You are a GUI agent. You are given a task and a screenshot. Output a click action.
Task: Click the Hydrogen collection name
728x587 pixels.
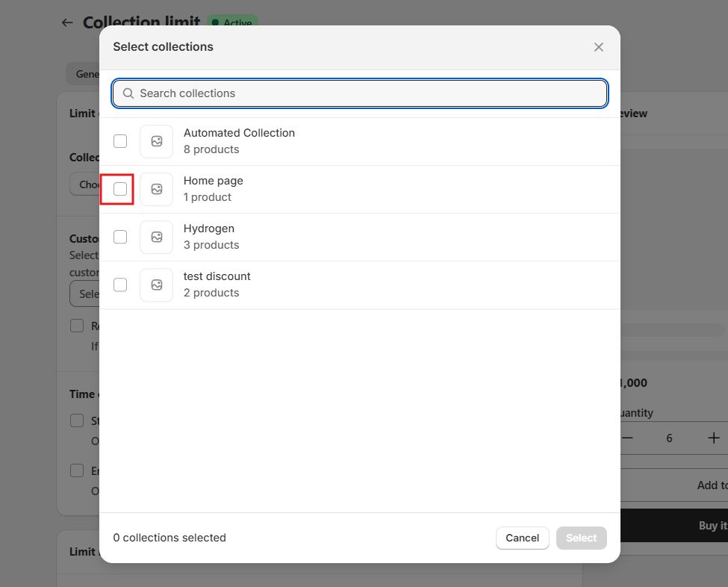(209, 229)
